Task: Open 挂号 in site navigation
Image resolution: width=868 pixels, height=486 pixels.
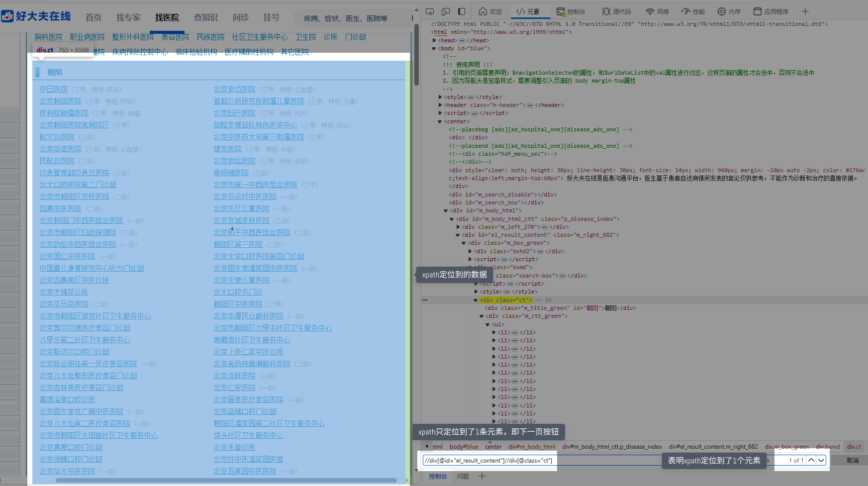Action: [272, 17]
